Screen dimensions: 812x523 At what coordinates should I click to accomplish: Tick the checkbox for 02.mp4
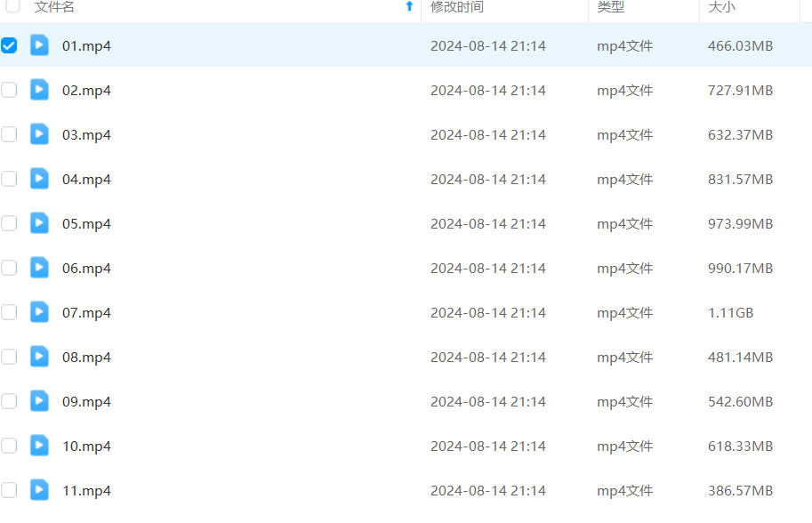9,90
